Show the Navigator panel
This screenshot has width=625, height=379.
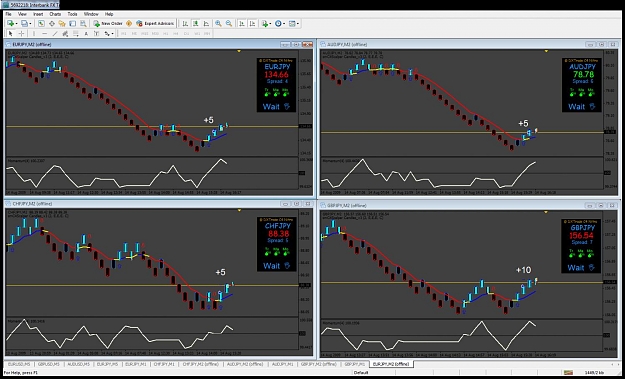click(62, 24)
